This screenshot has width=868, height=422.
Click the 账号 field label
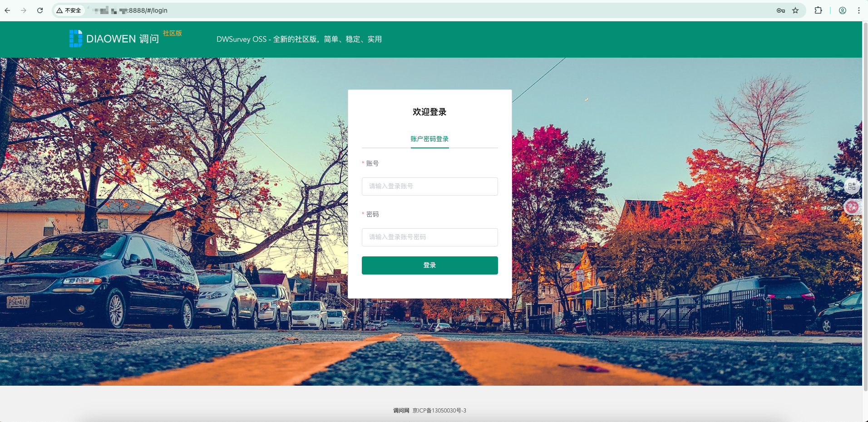[372, 163]
